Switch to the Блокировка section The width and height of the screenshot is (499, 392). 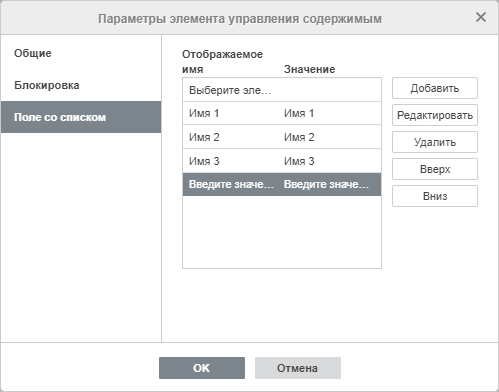point(81,85)
